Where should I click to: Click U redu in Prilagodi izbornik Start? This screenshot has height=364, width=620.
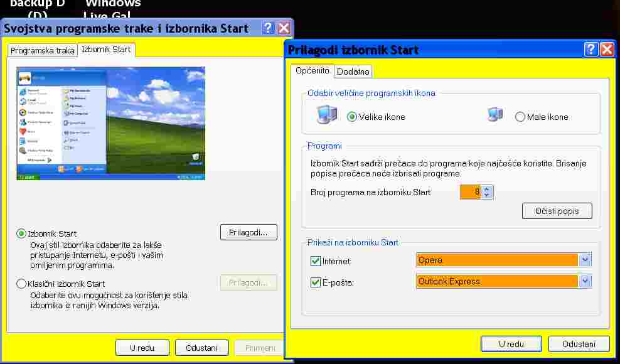pos(511,344)
